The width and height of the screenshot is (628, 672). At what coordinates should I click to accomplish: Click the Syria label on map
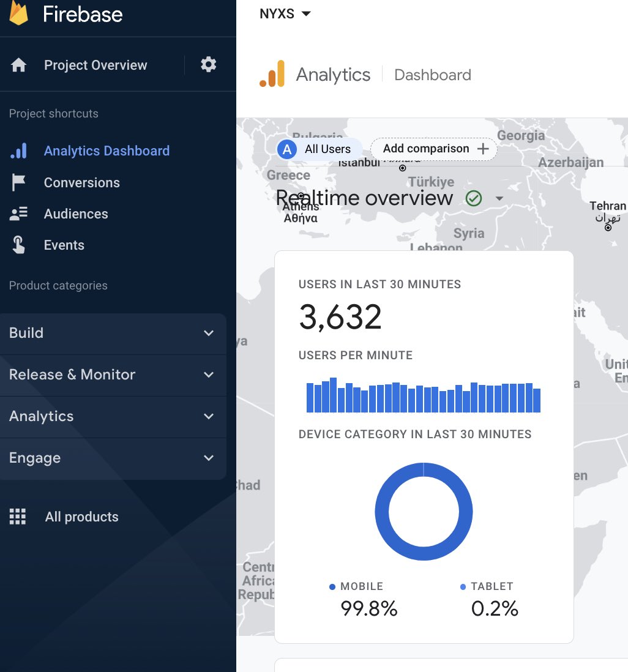coord(469,233)
